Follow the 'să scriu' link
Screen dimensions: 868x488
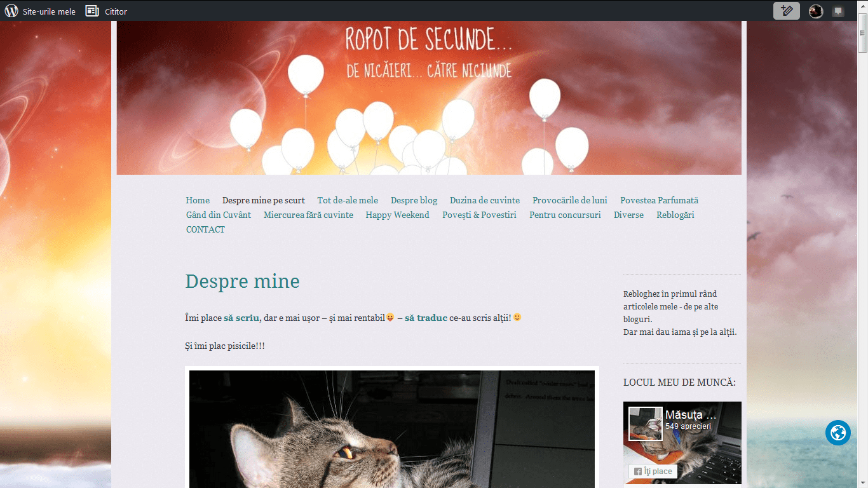coord(241,317)
